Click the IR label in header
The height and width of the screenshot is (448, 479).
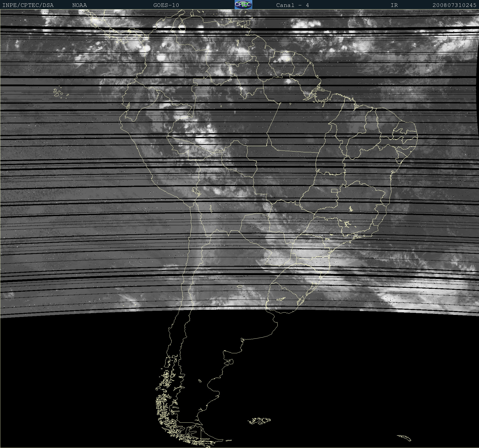pos(394,5)
